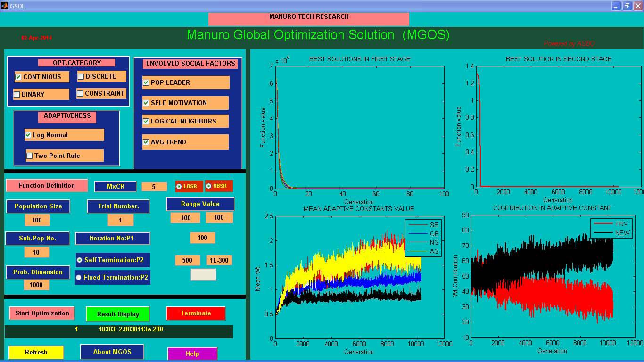Image resolution: width=644 pixels, height=362 pixels.
Task: Click the red Terminate button
Action: point(196,313)
